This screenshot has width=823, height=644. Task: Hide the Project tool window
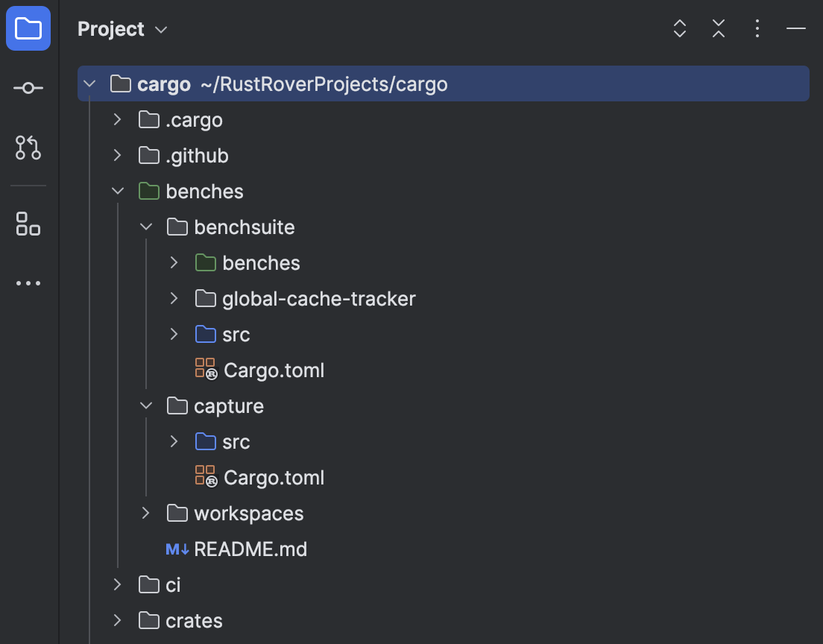(x=796, y=28)
